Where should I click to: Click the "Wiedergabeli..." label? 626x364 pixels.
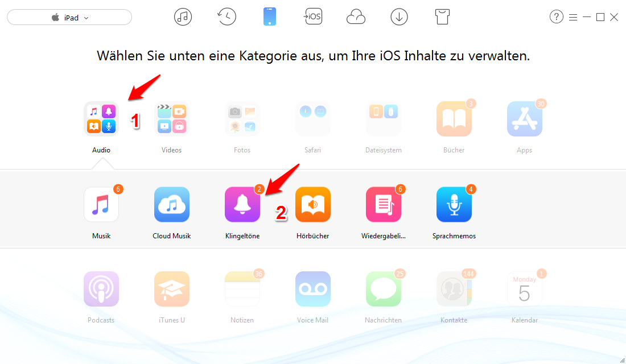pos(383,236)
